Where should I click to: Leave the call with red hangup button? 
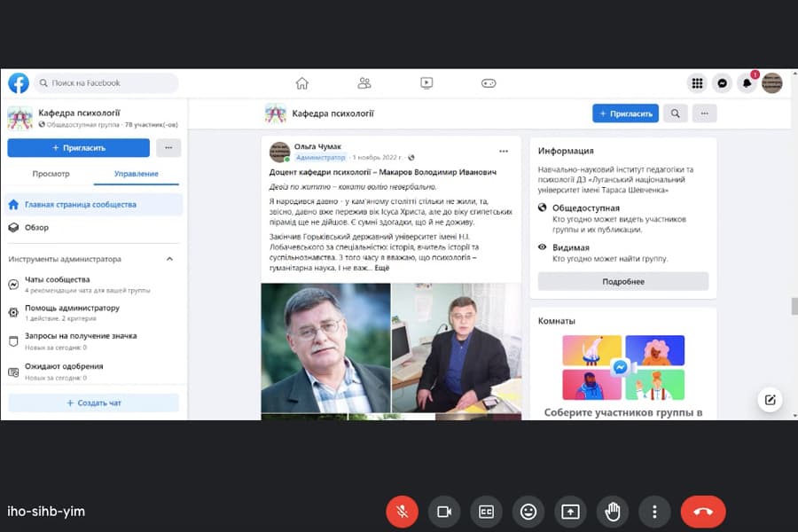[703, 512]
